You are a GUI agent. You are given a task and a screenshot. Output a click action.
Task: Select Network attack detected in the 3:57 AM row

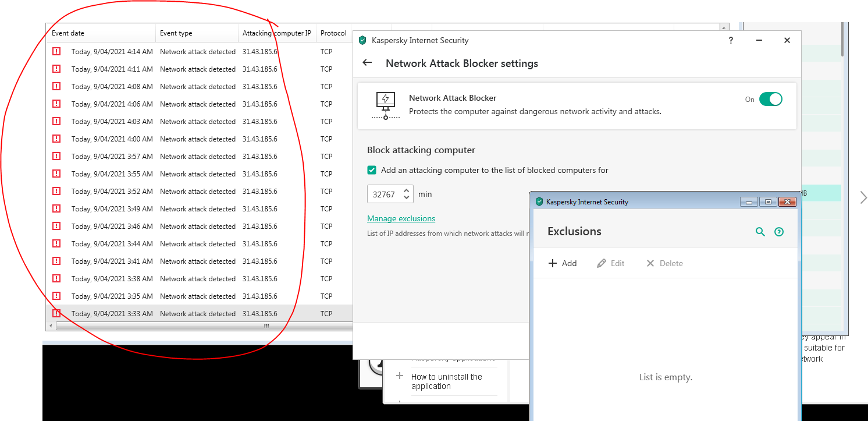(198, 156)
